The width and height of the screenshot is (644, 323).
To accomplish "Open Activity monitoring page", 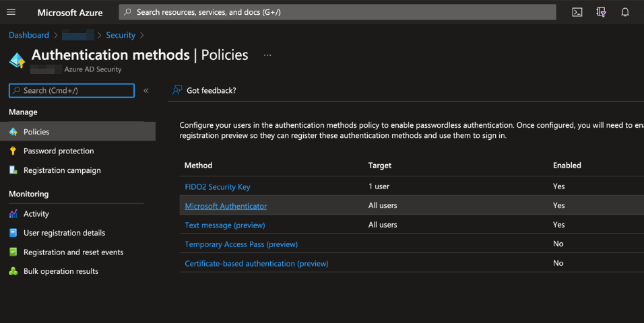I will pos(36,214).
